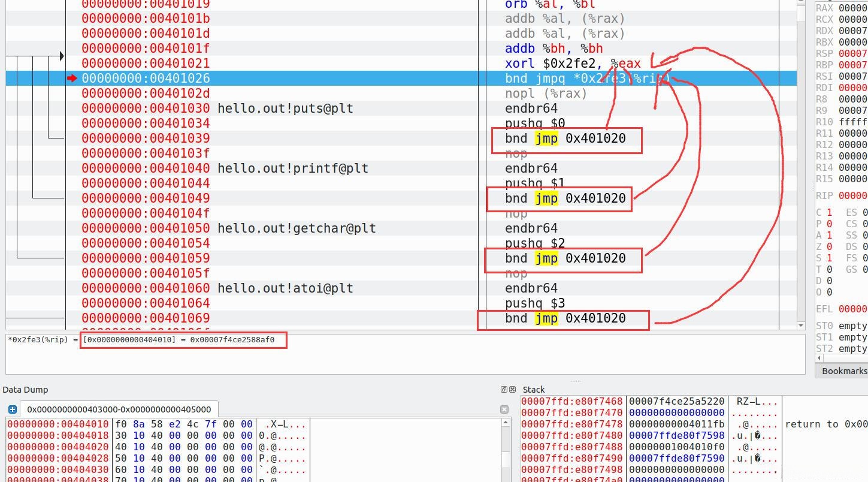The image size is (868, 482).
Task: Select the 0x0000000000403000-0x0000000000405000 dump tab
Action: coord(119,409)
